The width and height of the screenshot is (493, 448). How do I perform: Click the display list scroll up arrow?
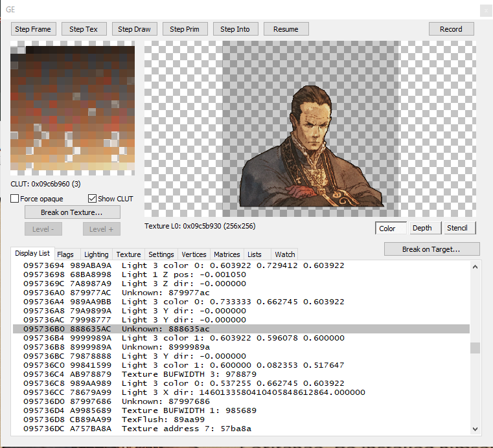[475, 267]
